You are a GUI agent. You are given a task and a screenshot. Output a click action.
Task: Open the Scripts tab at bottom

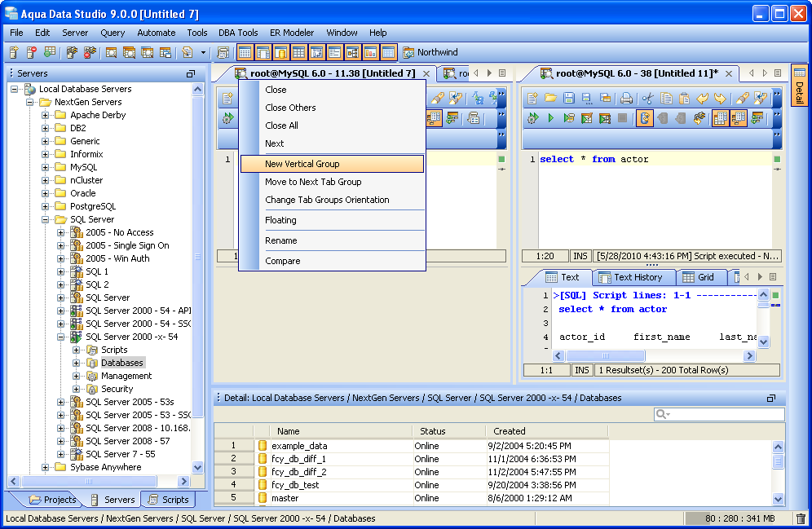coord(169,500)
